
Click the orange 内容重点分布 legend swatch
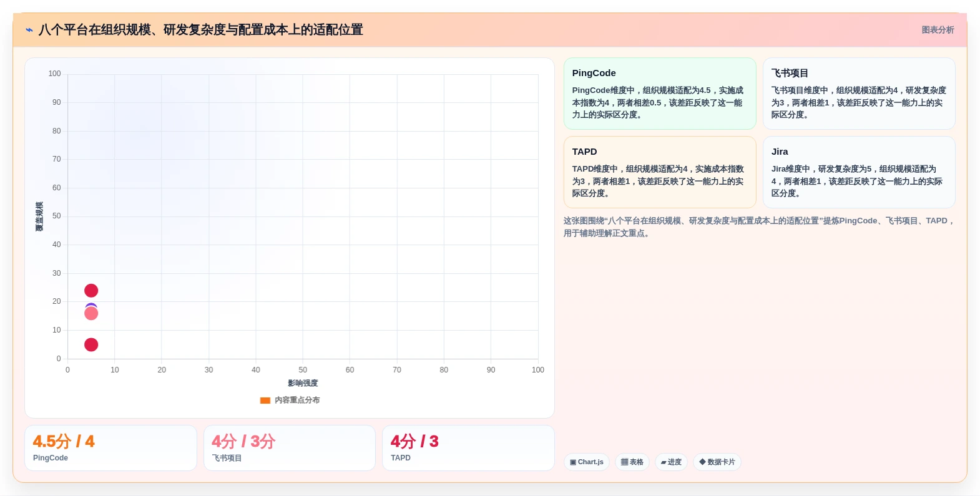click(x=265, y=401)
